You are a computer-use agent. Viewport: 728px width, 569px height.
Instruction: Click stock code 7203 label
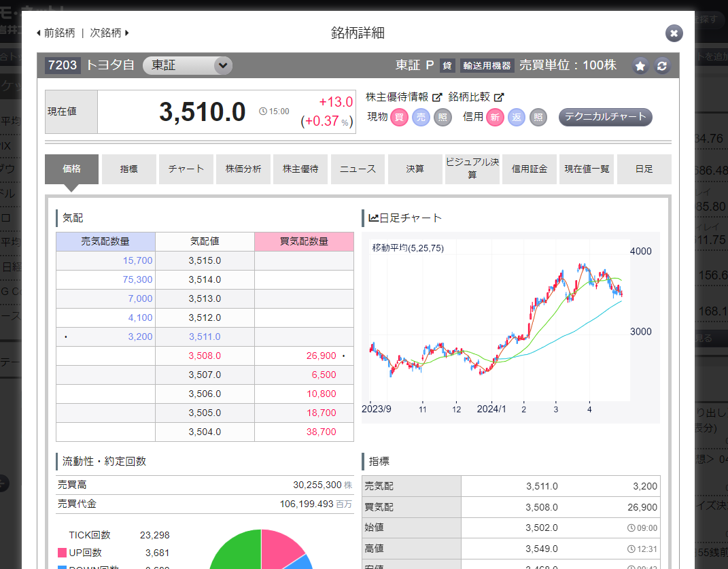[63, 65]
